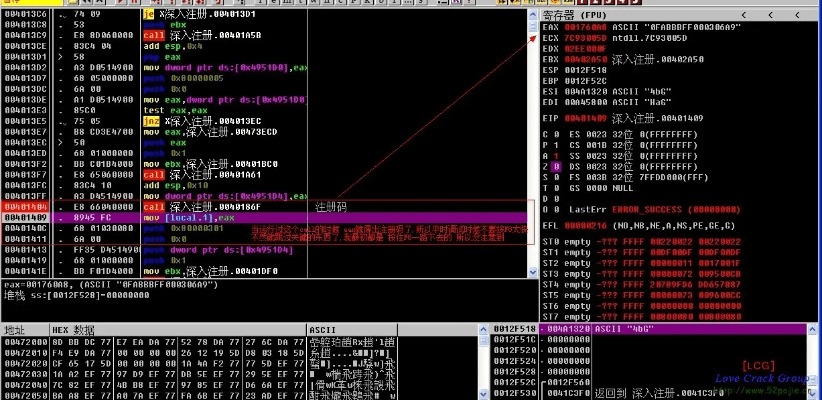Click 'eax=001760A8' line in info pane
The height and width of the screenshot is (400, 822).
point(111,285)
